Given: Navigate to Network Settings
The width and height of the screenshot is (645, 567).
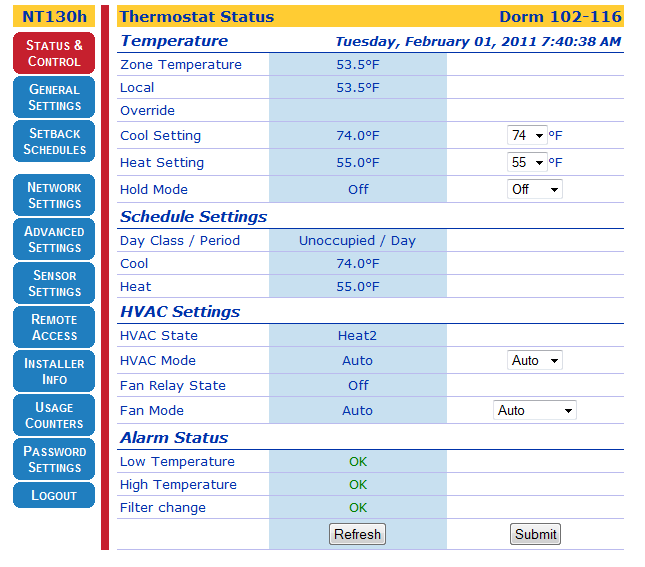Looking at the screenshot, I should (x=54, y=195).
